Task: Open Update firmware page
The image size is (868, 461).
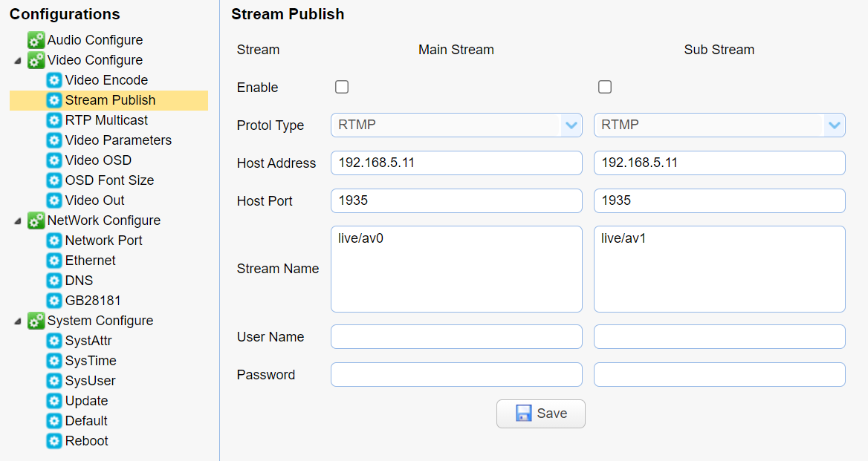Action: pos(86,401)
